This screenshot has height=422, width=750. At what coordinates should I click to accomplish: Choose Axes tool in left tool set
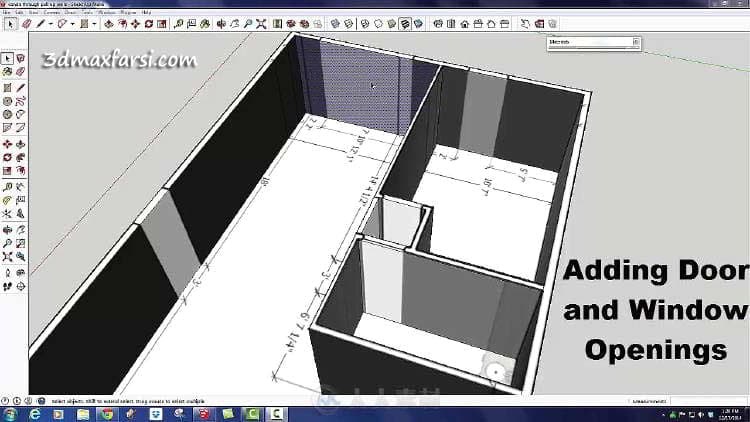(x=7, y=213)
